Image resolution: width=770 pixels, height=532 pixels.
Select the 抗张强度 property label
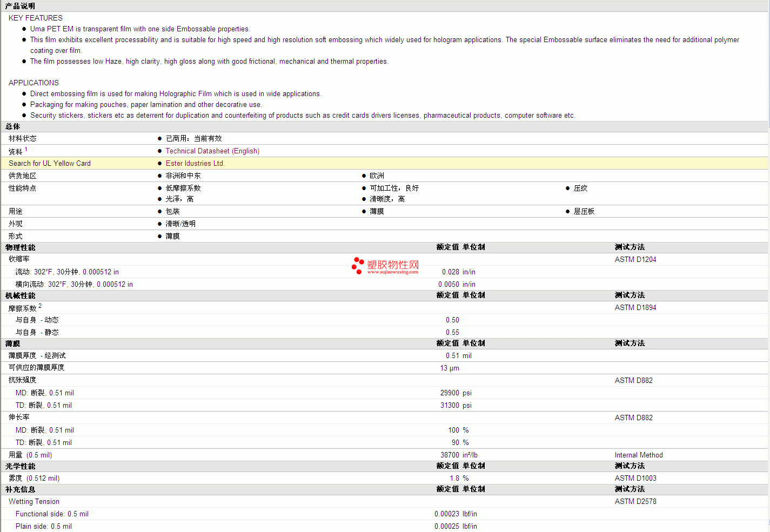[x=23, y=381]
